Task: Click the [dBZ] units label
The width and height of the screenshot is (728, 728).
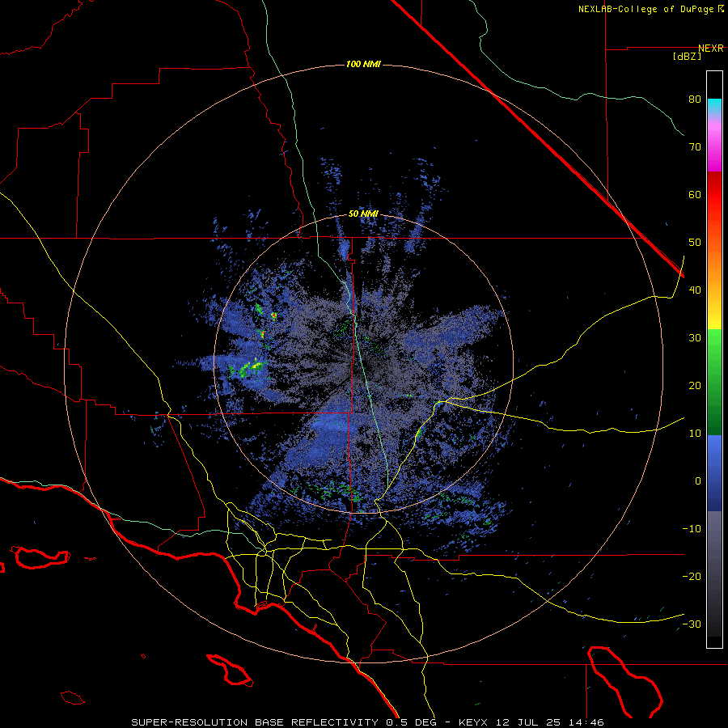Action: 687,57
